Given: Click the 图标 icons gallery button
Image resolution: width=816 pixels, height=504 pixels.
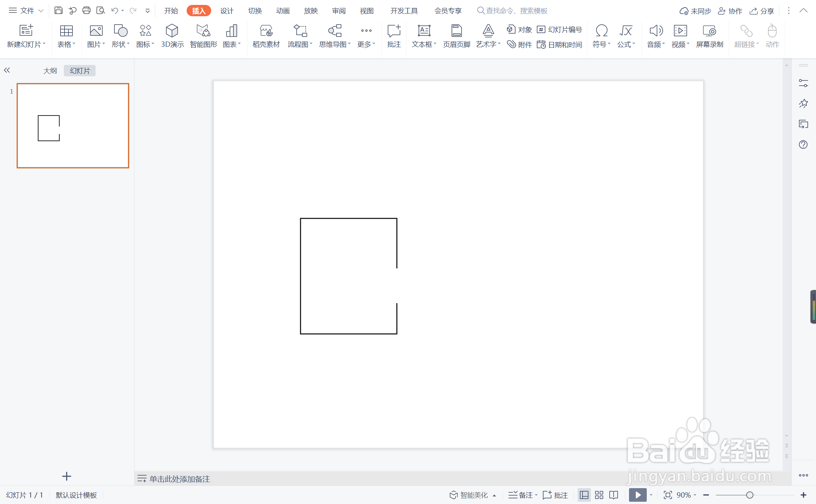Looking at the screenshot, I should pos(145,31).
